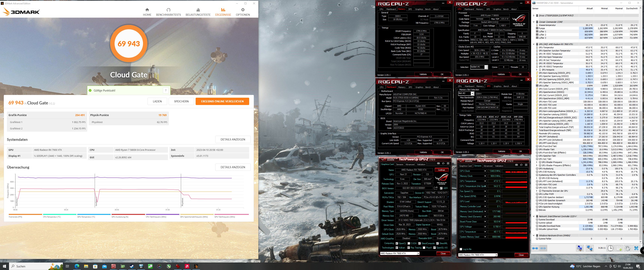Start HWiNFO logging with the sheet-plus icon

[619, 248]
